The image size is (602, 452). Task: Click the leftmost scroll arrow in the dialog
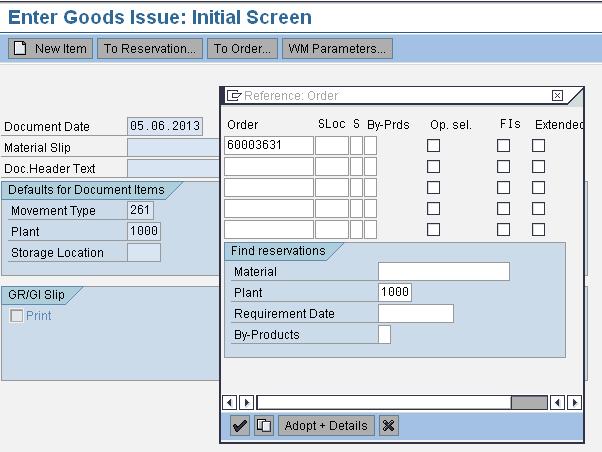pyautogui.click(x=230, y=402)
